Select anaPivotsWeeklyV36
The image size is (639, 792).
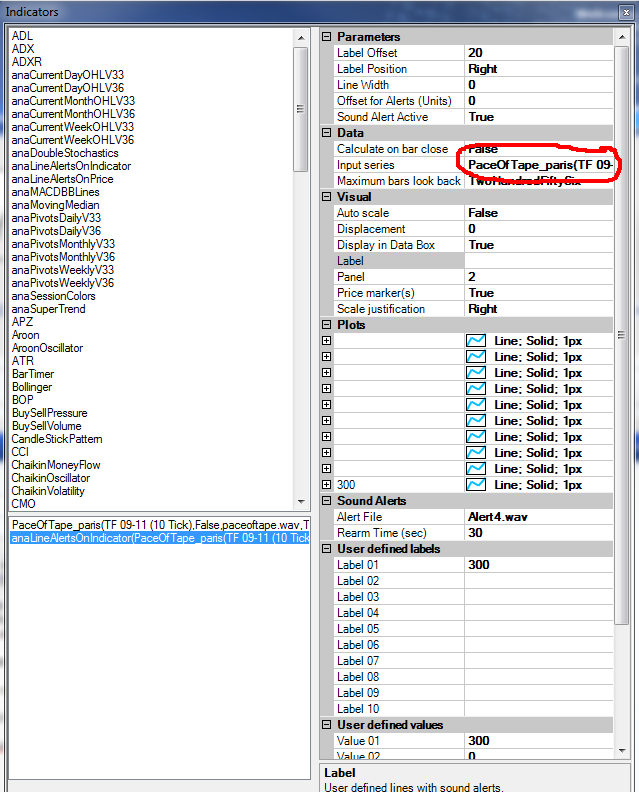pyautogui.click(x=63, y=283)
